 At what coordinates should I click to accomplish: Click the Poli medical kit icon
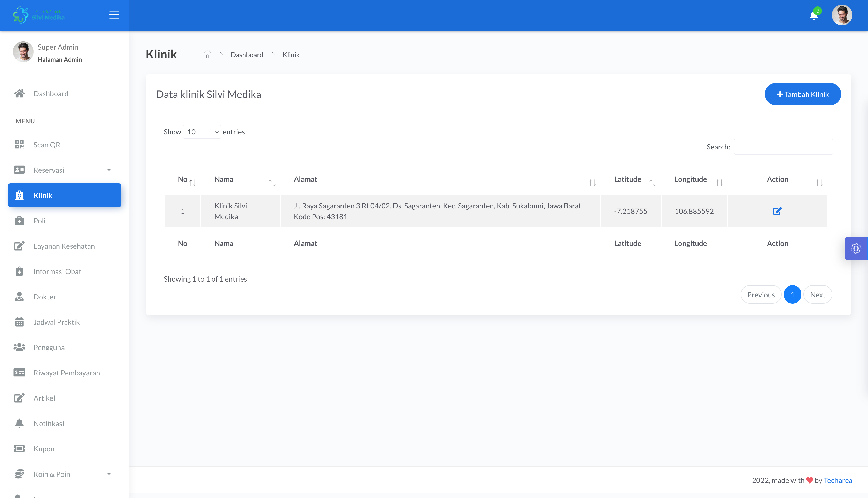click(x=19, y=221)
